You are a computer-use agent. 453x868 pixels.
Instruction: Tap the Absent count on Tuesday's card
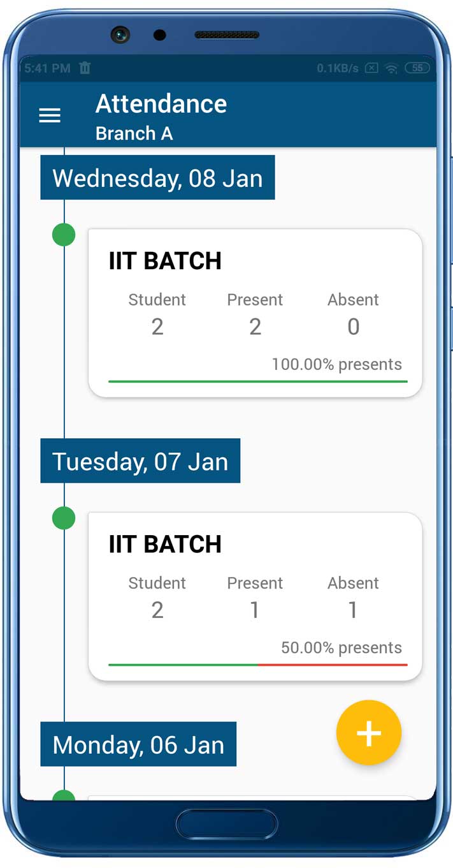(x=353, y=610)
